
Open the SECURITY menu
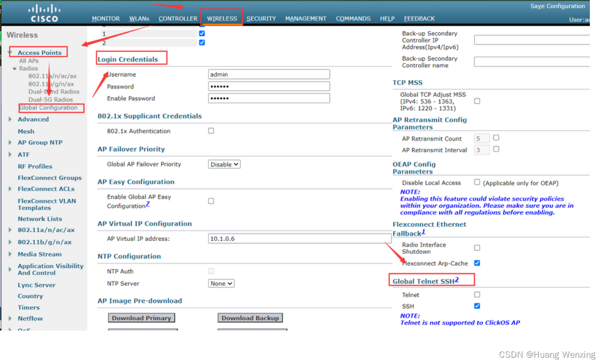261,18
